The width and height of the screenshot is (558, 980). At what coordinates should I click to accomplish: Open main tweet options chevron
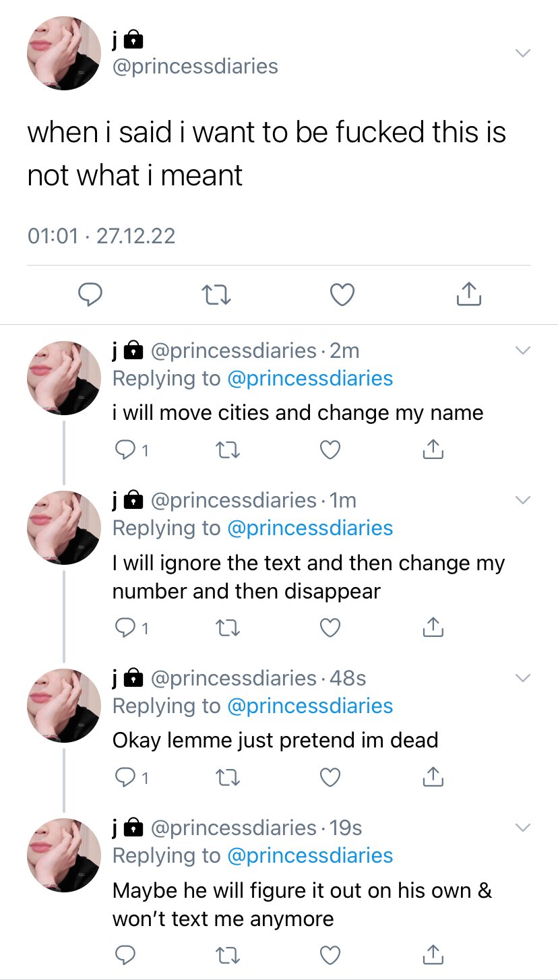[522, 53]
